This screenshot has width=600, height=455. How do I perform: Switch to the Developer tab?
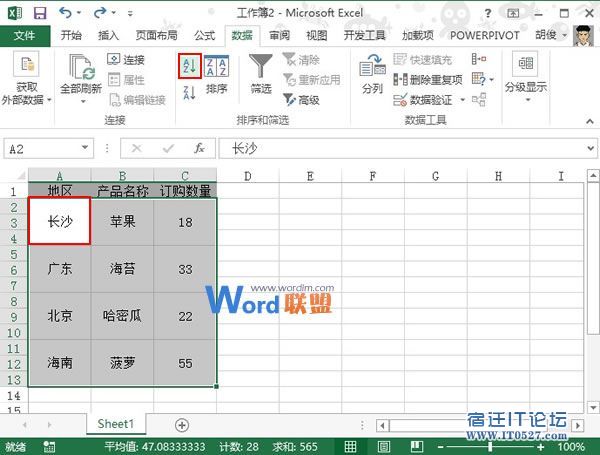tap(364, 36)
